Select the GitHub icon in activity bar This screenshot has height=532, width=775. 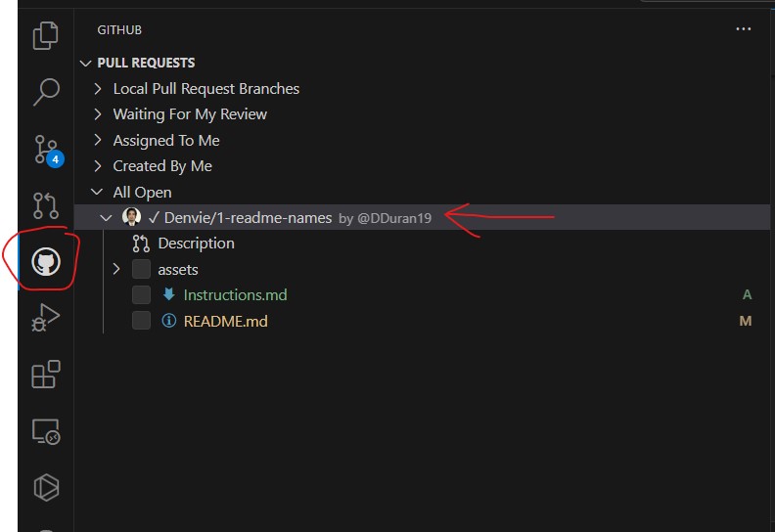(x=46, y=261)
